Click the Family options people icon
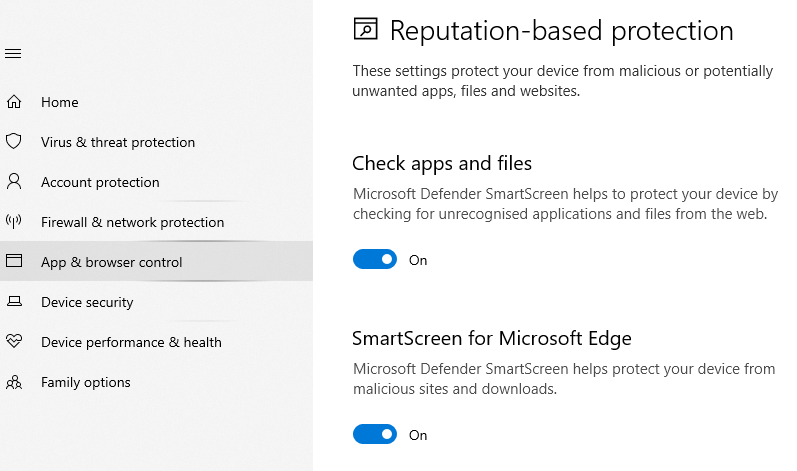 [x=14, y=382]
